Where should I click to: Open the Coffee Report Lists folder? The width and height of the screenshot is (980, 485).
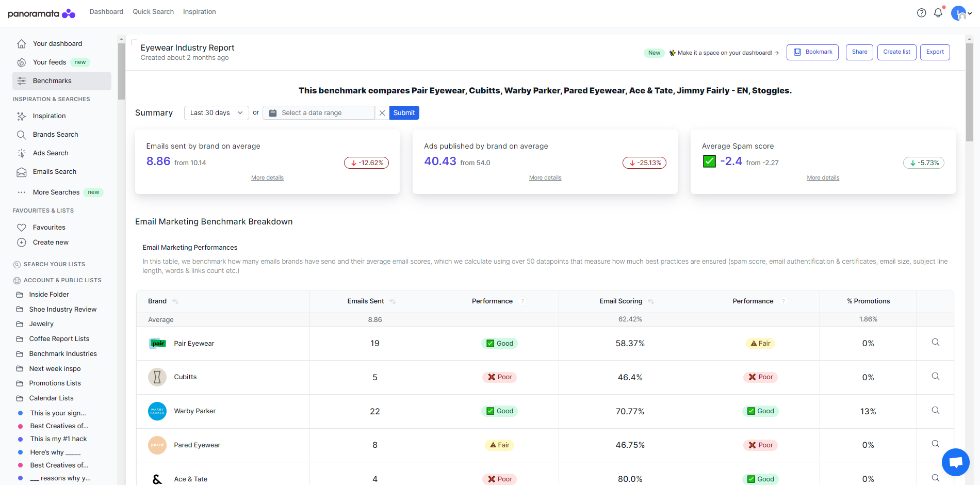click(x=59, y=339)
